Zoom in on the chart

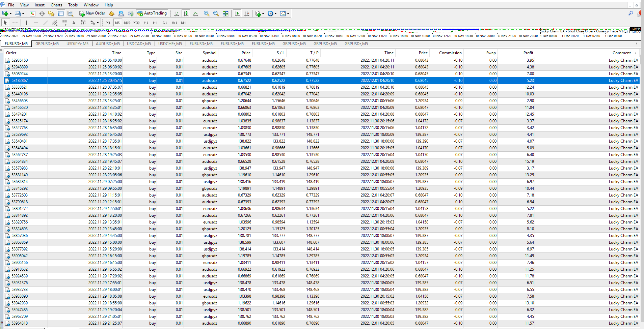pyautogui.click(x=207, y=13)
